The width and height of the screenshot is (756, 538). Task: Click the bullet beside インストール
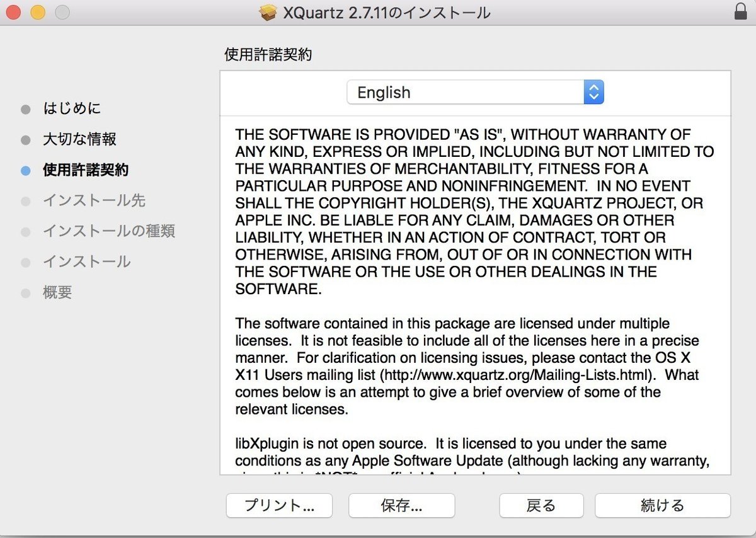point(25,262)
